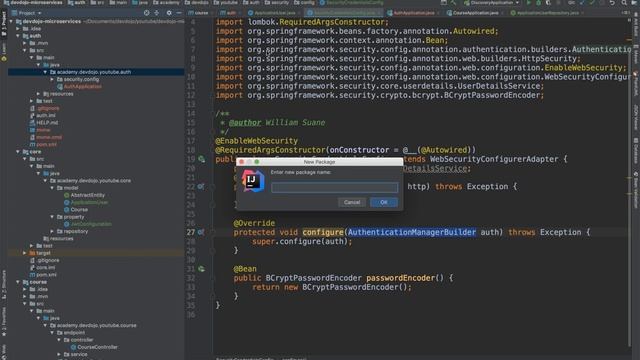Click the green Run button in toolbar
The height and width of the screenshot is (360, 640).
[529, 3]
